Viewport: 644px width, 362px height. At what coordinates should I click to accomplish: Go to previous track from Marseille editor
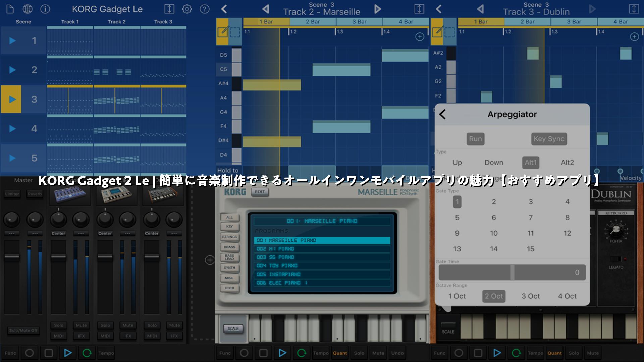[266, 9]
